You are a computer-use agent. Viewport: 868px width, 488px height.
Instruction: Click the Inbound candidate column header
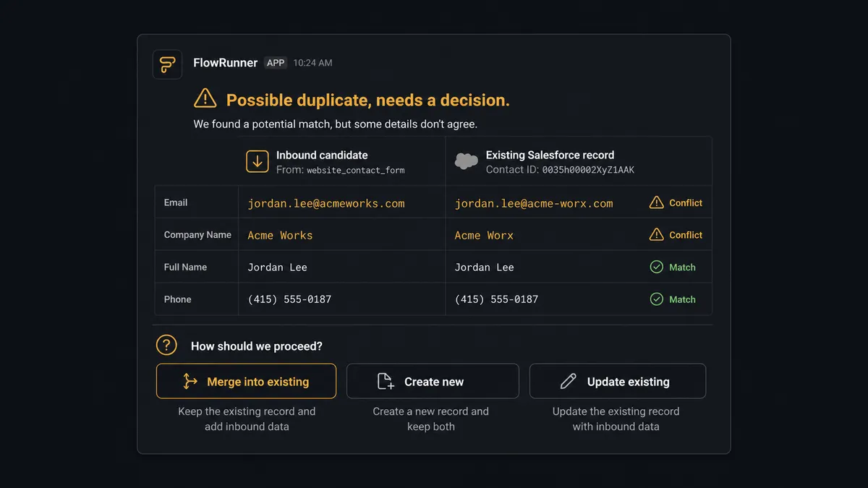coord(322,155)
